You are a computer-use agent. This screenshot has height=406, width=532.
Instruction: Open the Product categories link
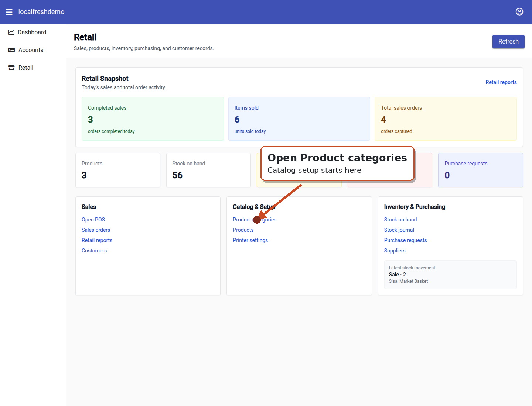[x=255, y=220]
